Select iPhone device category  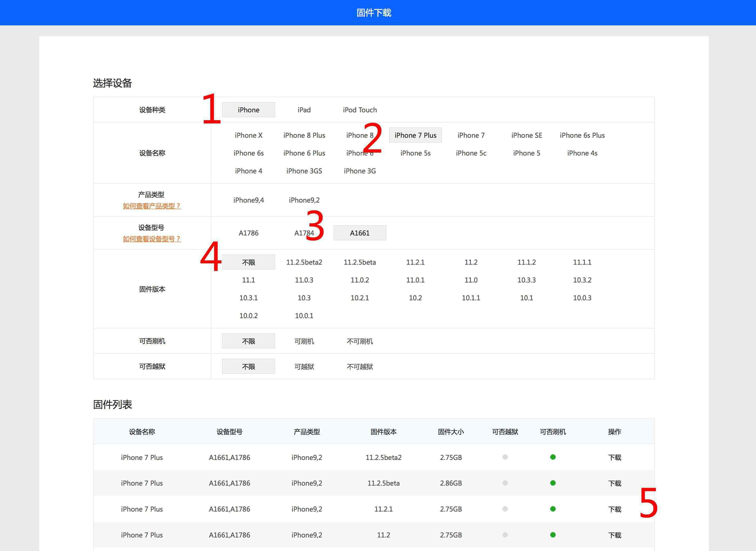click(x=248, y=110)
